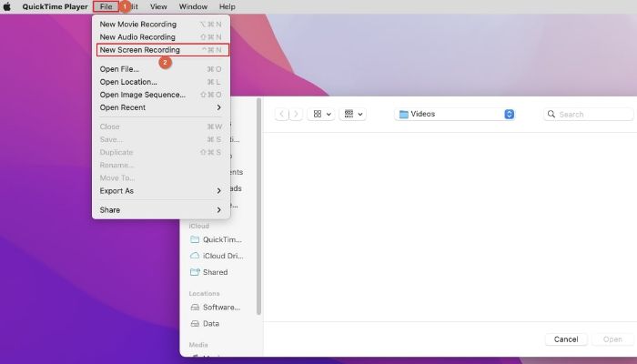Image resolution: width=637 pixels, height=364 pixels.
Task: Select Open Image Sequence... entry
Action: [161, 95]
